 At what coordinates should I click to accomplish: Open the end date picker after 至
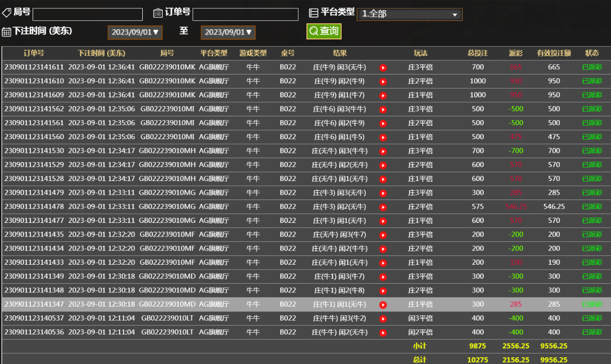228,33
